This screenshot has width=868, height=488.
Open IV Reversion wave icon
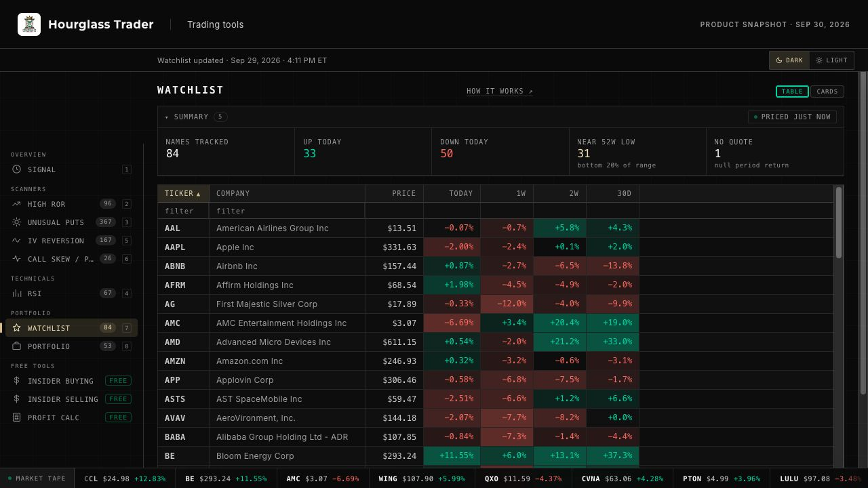pos(16,241)
